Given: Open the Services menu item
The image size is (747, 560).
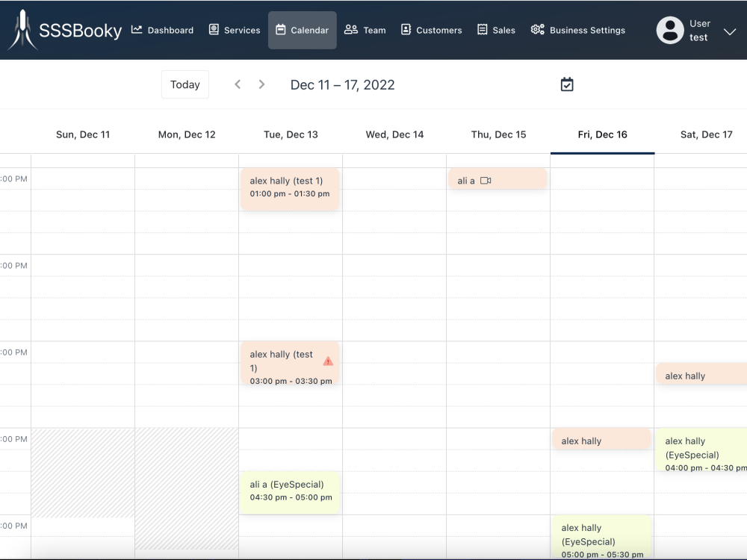Looking at the screenshot, I should (235, 30).
